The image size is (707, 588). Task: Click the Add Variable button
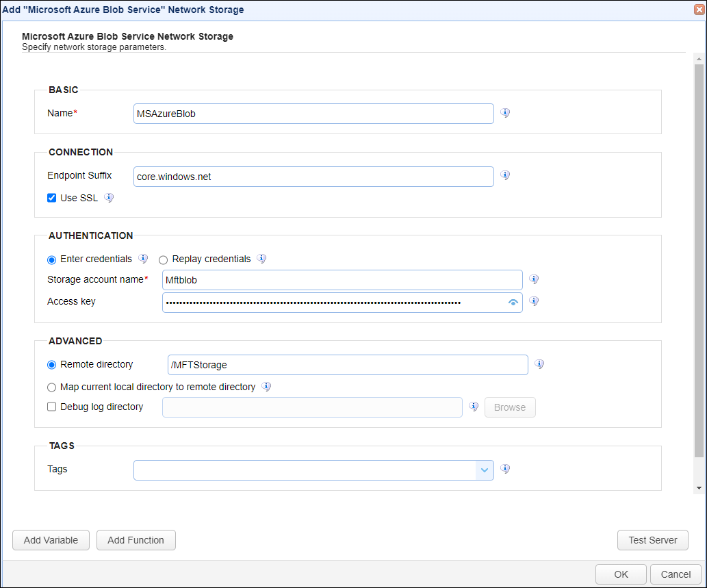(51, 540)
